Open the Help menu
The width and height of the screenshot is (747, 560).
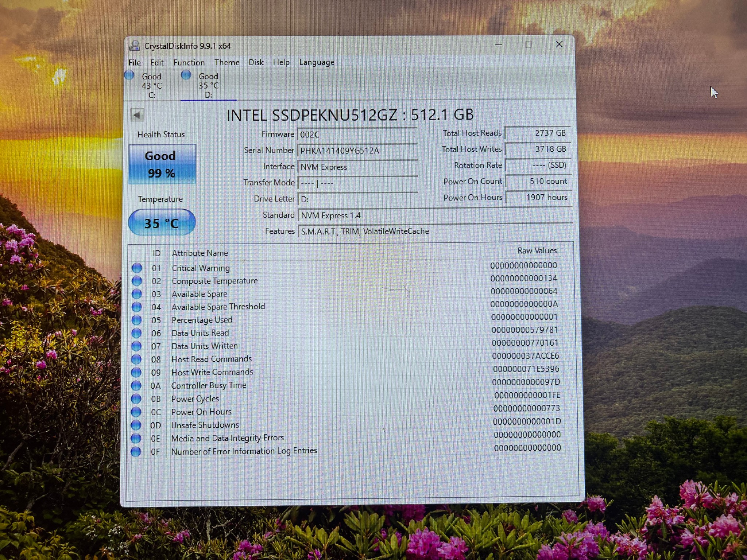(x=281, y=62)
